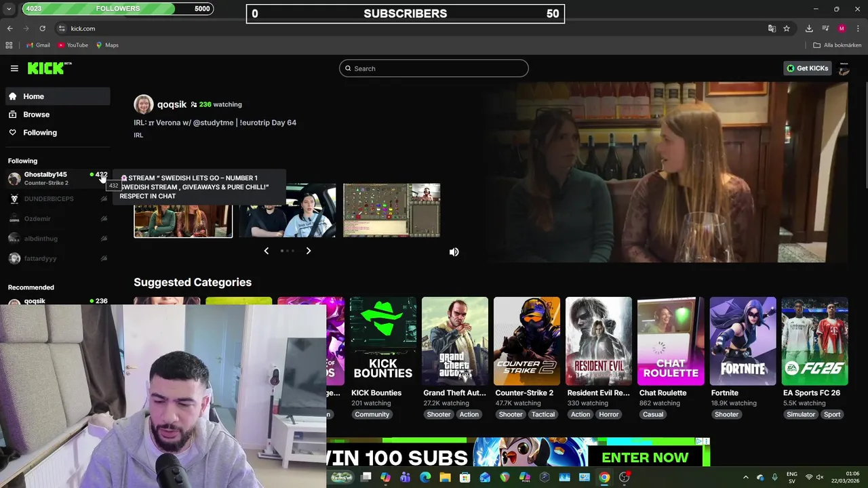Reload the kick.com page
Image resolution: width=868 pixels, height=488 pixels.
tap(42, 28)
